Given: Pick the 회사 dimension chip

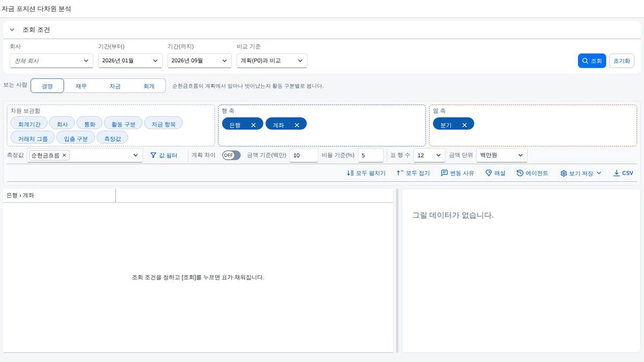Looking at the screenshot, I should pyautogui.click(x=62, y=124).
